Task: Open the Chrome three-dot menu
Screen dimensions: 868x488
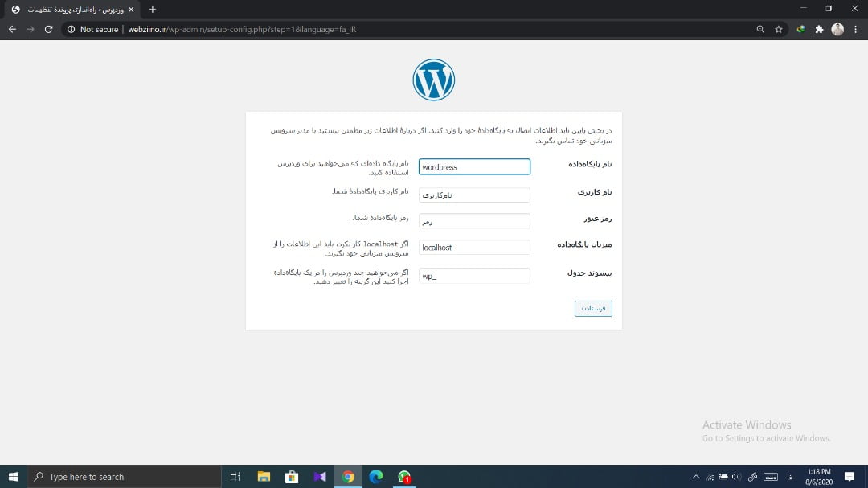Action: click(856, 30)
